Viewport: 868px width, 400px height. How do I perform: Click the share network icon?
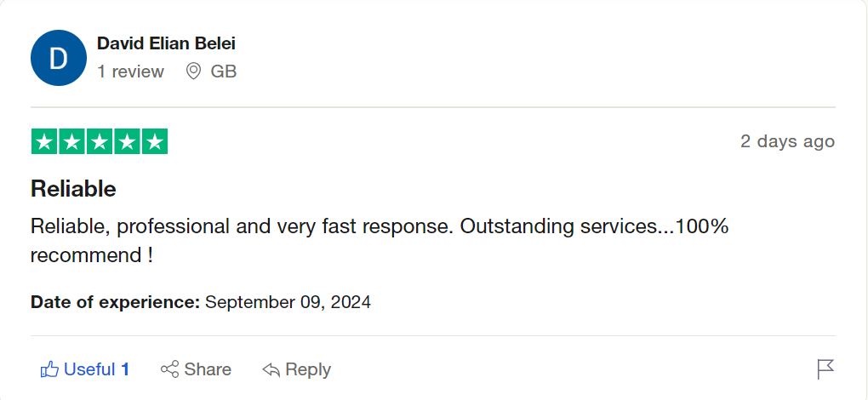coord(169,369)
